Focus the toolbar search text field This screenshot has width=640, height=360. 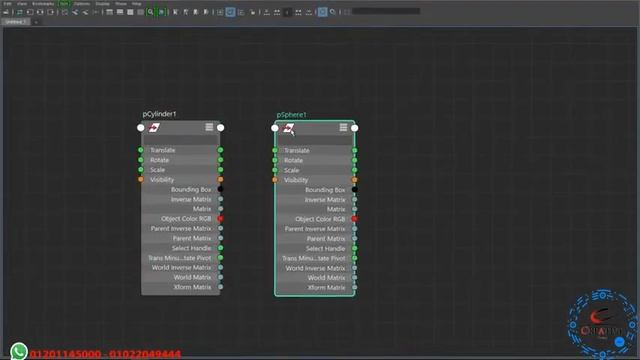point(386,11)
